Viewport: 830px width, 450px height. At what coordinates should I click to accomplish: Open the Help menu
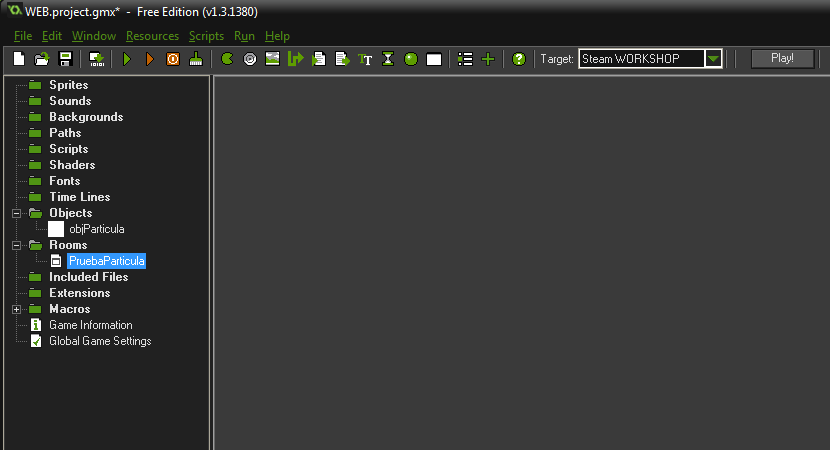[x=277, y=36]
